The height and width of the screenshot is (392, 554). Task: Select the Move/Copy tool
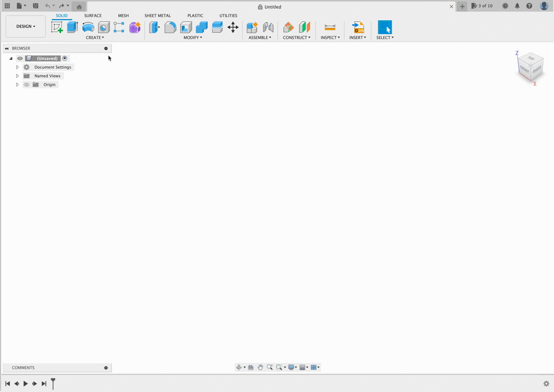tap(233, 27)
